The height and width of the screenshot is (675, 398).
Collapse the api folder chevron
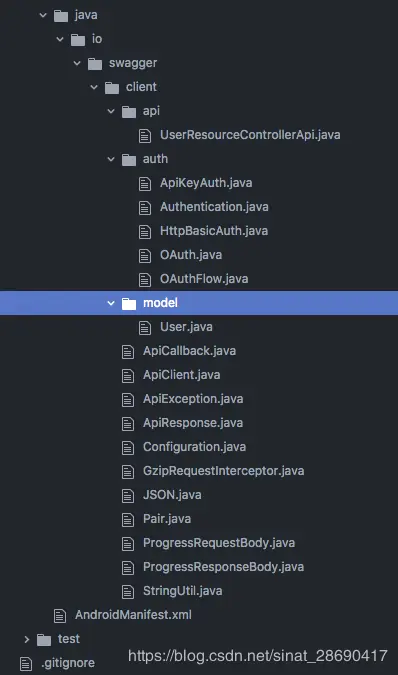[111, 111]
